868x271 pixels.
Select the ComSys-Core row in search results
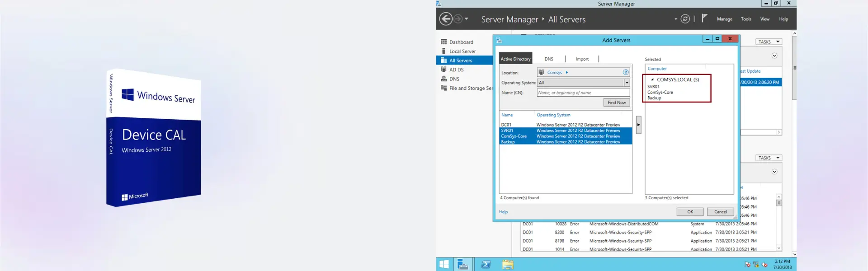(x=566, y=136)
